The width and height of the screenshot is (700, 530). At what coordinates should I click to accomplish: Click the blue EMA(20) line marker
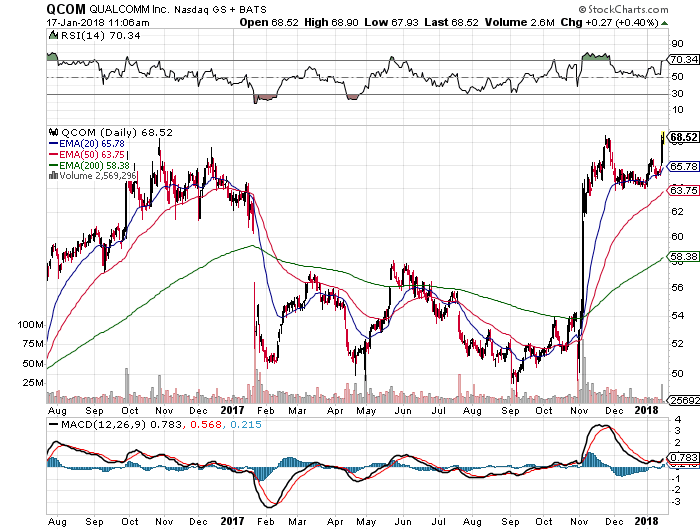pos(53,144)
